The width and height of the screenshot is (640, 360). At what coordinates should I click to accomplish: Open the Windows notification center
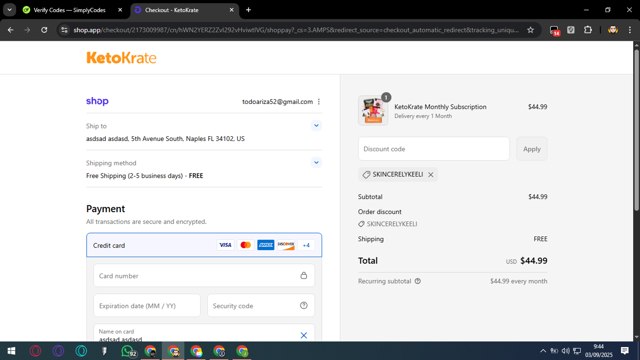624,351
